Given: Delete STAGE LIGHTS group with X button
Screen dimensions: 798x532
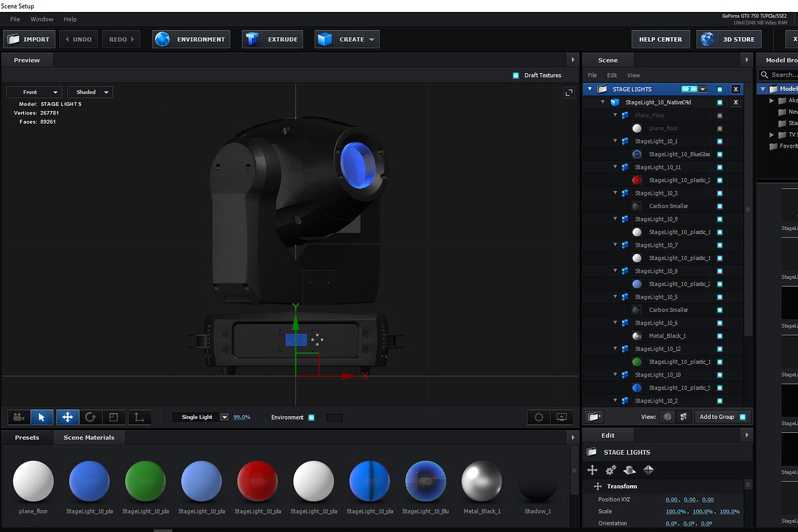Looking at the screenshot, I should coord(735,89).
